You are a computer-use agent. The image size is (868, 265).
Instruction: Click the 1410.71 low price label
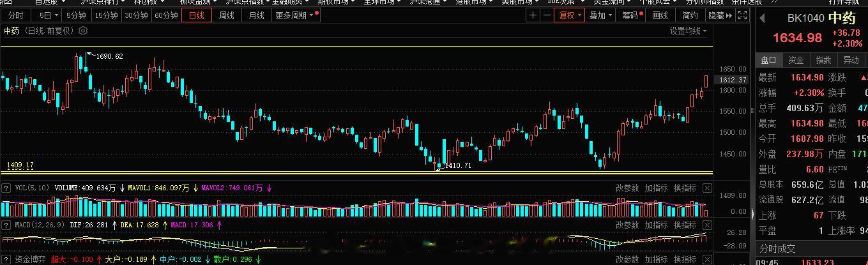coord(458,165)
